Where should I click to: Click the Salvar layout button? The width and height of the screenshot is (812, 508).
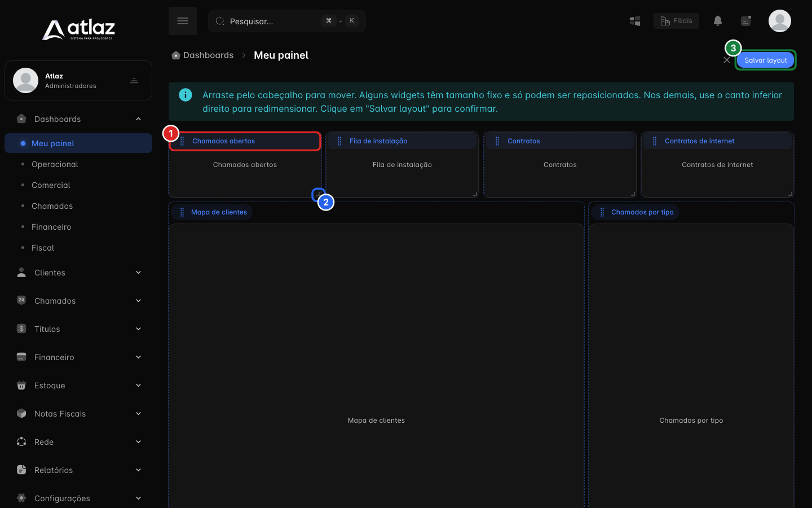pos(765,60)
